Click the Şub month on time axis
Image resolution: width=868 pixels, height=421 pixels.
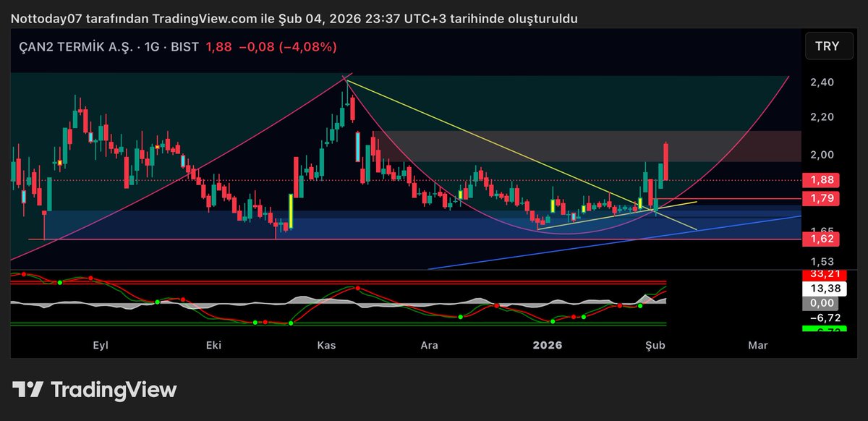point(655,346)
